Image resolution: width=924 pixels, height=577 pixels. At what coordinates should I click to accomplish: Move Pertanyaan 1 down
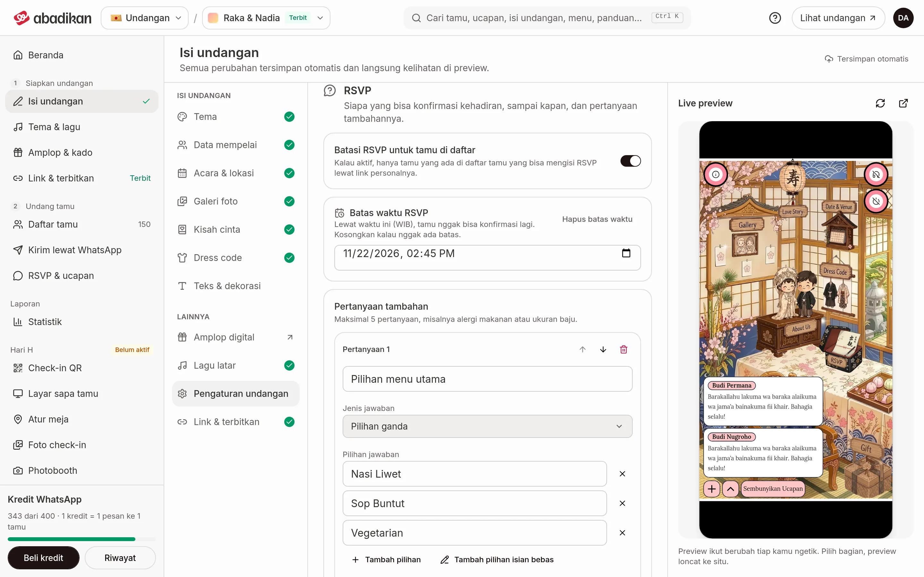point(603,349)
